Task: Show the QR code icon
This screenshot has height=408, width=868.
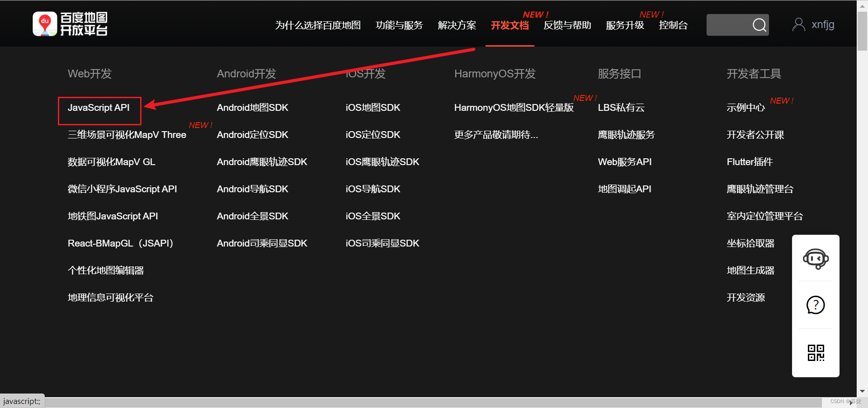Action: 816,353
